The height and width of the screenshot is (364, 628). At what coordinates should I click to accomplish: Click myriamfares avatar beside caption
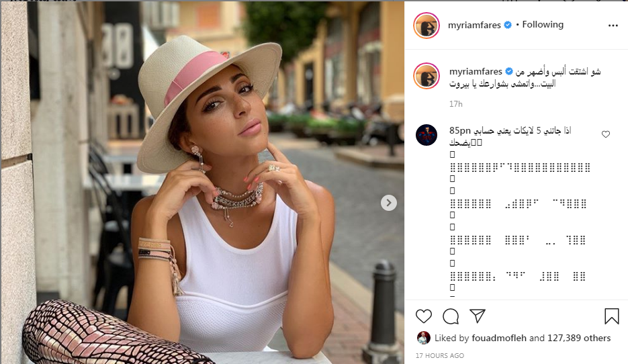pyautogui.click(x=426, y=76)
